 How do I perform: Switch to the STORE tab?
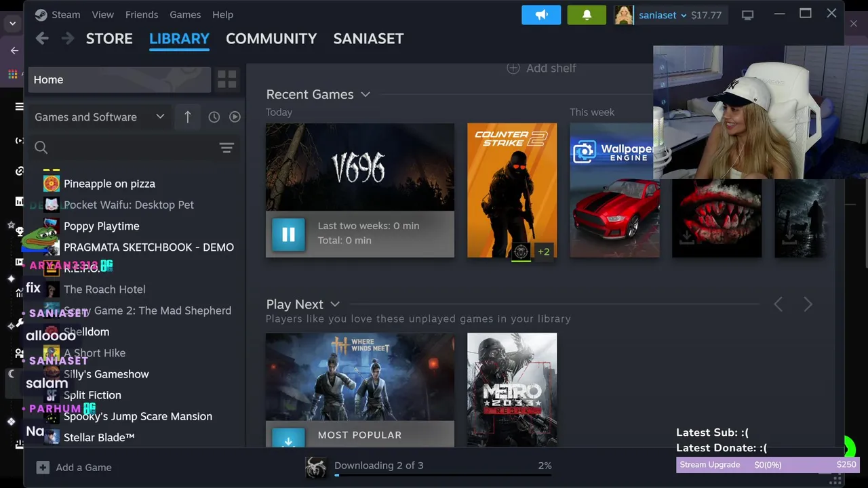point(109,39)
